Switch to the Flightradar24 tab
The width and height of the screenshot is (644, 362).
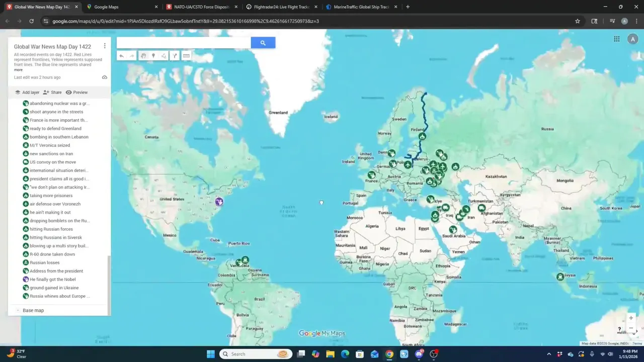281,7
